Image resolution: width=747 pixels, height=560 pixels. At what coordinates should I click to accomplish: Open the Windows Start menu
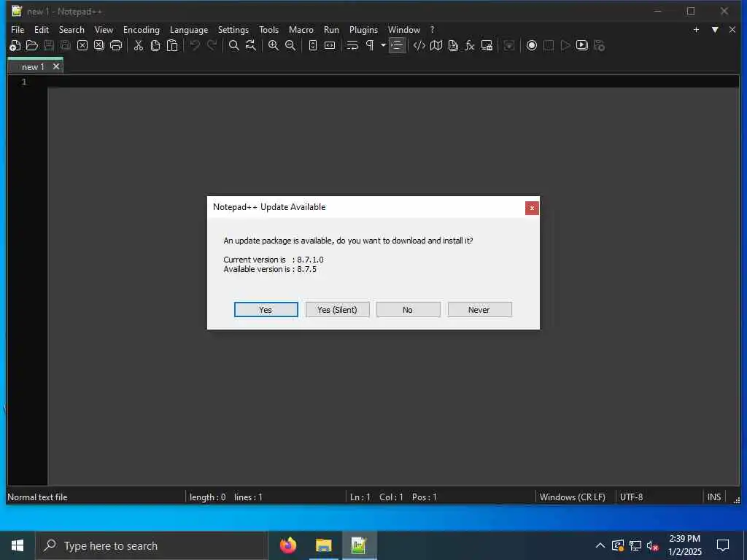click(x=18, y=545)
